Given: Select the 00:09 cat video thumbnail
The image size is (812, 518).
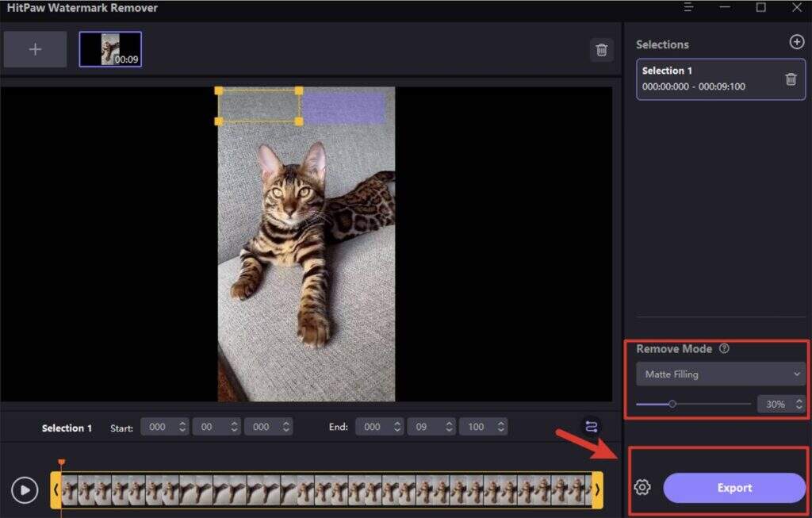Looking at the screenshot, I should [x=110, y=49].
